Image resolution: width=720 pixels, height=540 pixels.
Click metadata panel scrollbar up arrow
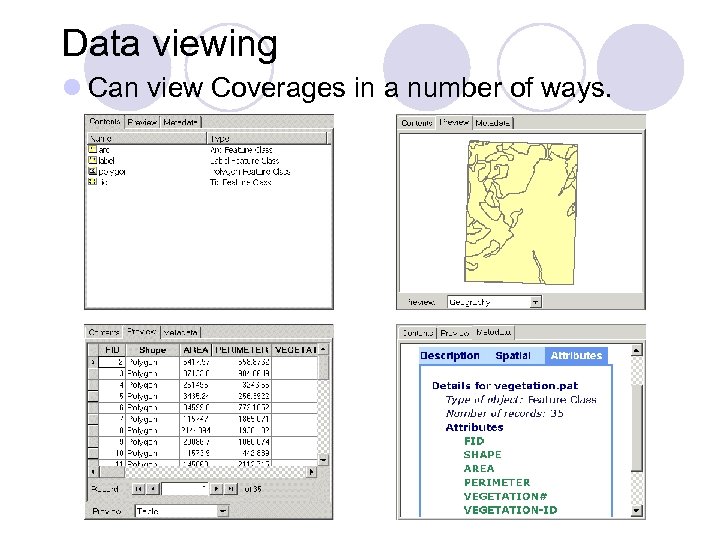tap(636, 350)
